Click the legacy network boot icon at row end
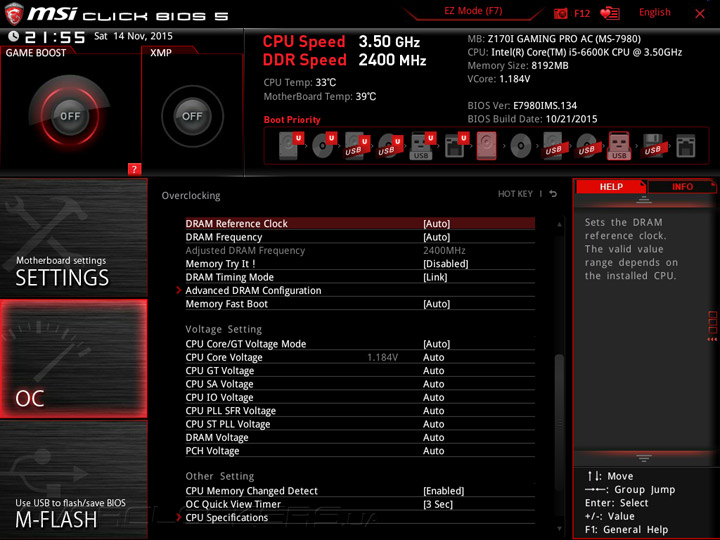Image resolution: width=720 pixels, height=540 pixels. click(x=686, y=146)
